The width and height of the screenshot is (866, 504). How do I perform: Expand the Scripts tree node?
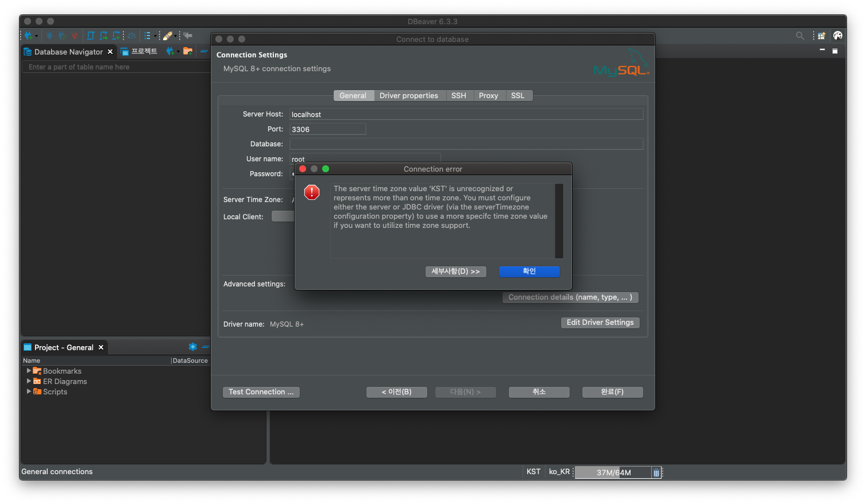(x=29, y=391)
